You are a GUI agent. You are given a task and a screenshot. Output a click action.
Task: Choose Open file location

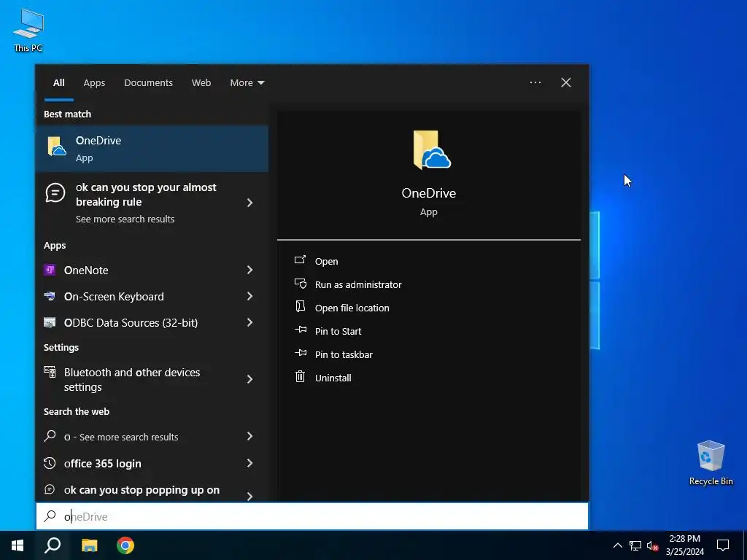pos(352,308)
